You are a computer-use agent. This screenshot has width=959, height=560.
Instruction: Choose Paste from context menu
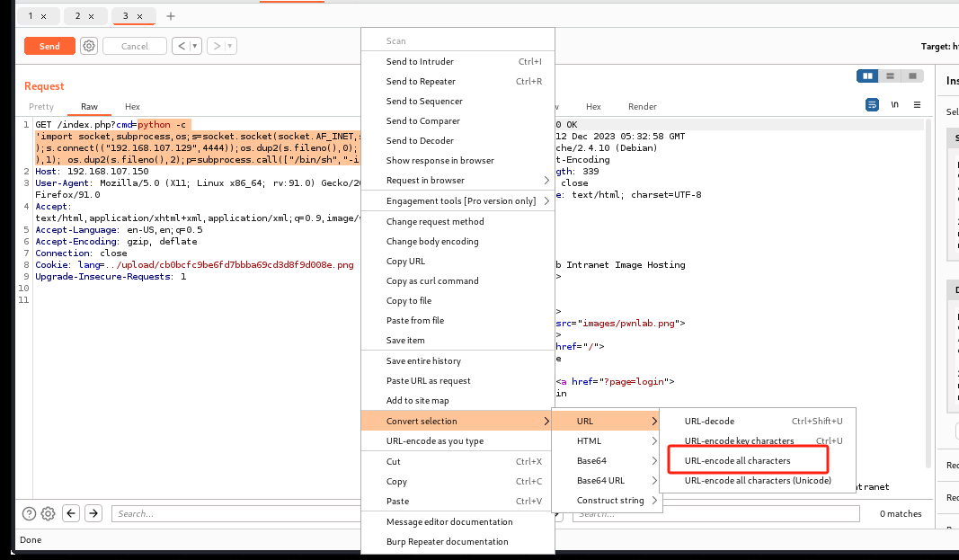[458, 502]
